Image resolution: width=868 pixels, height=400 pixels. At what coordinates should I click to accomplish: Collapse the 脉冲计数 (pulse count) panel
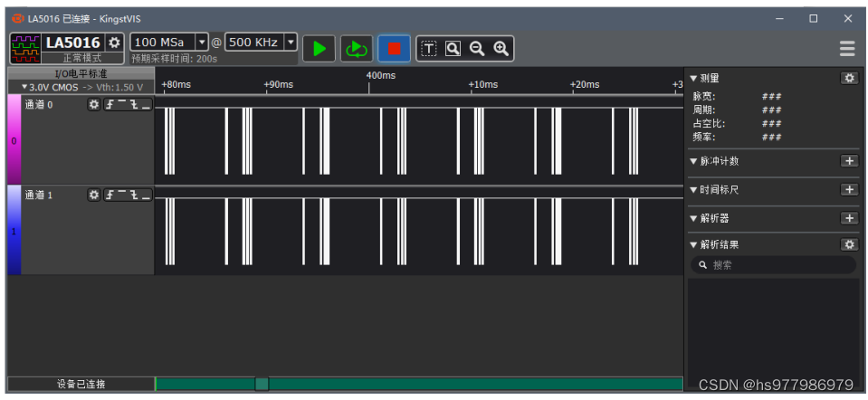[x=693, y=162]
